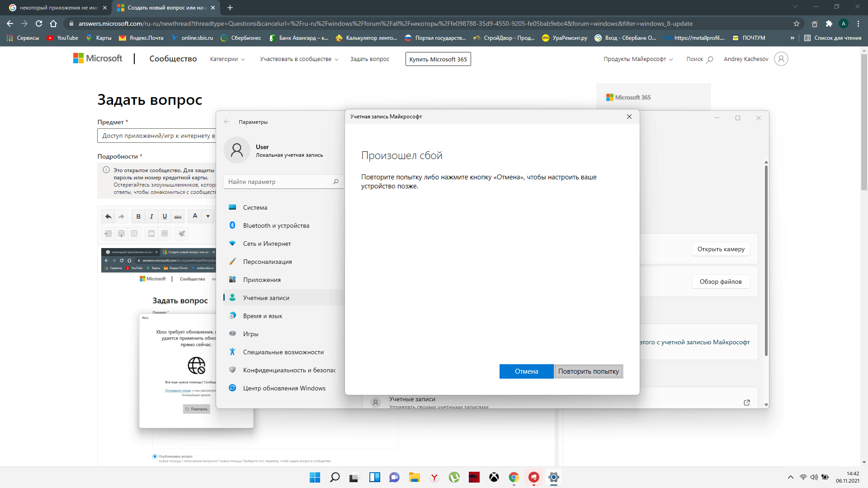Screen dimensions: 868x488
Task: Open the Xbox app from the taskbar
Action: (x=494, y=477)
